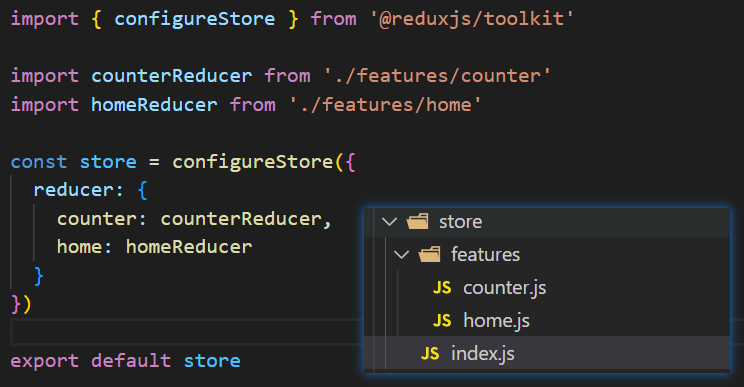Click store in the const declaration
Image resolution: width=744 pixels, height=387 pixels.
coord(108,162)
